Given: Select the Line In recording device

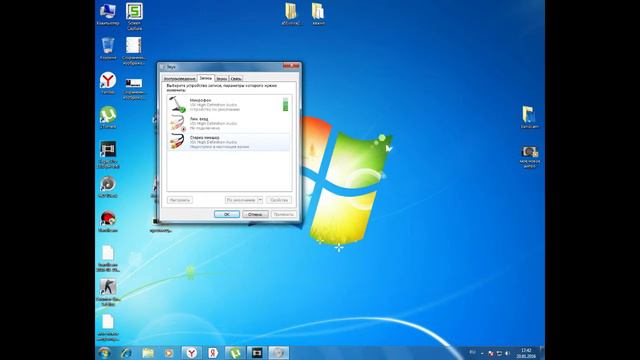Looking at the screenshot, I should 229,123.
